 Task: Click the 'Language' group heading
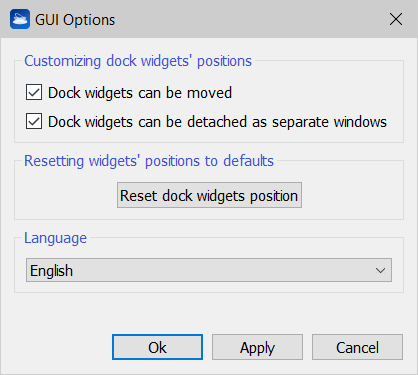click(x=55, y=238)
